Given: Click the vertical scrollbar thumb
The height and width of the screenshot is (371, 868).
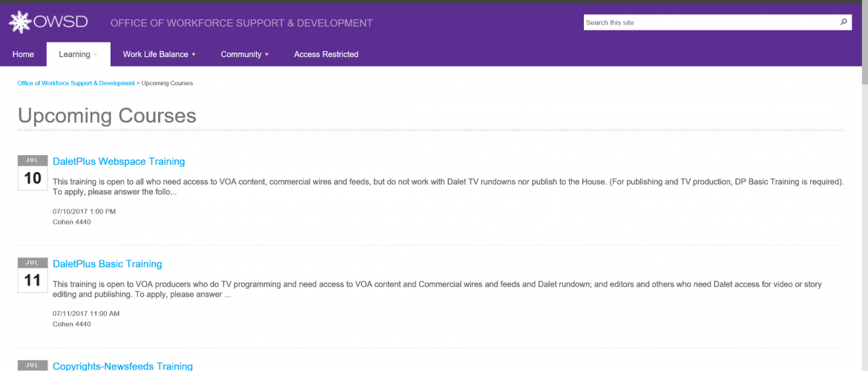Looking at the screenshot, I should (865, 43).
